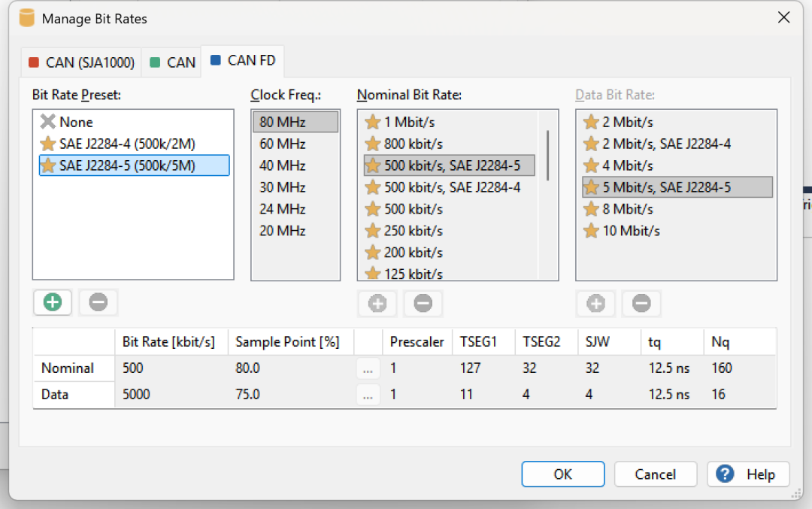
Task: Click the add Nominal Bit Rate button
Action: (x=377, y=304)
